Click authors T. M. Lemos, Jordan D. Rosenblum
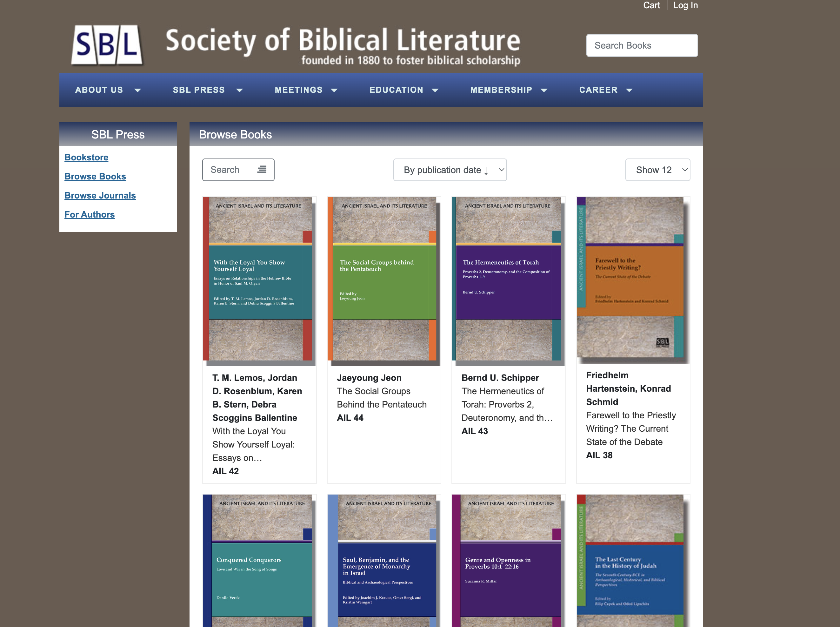 [257, 397]
